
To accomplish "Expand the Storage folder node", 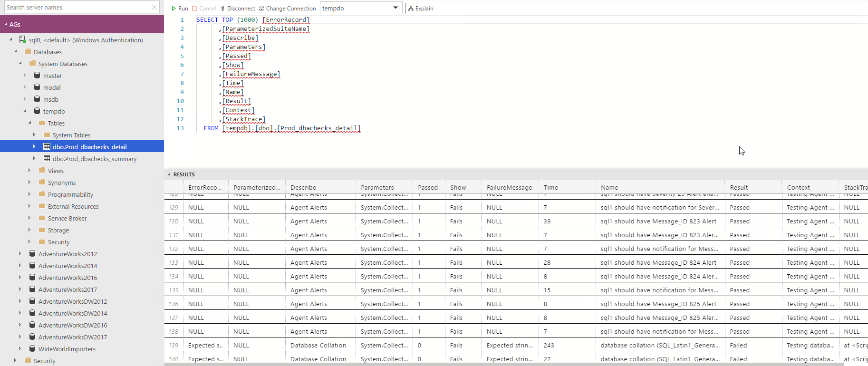I will (x=29, y=230).
